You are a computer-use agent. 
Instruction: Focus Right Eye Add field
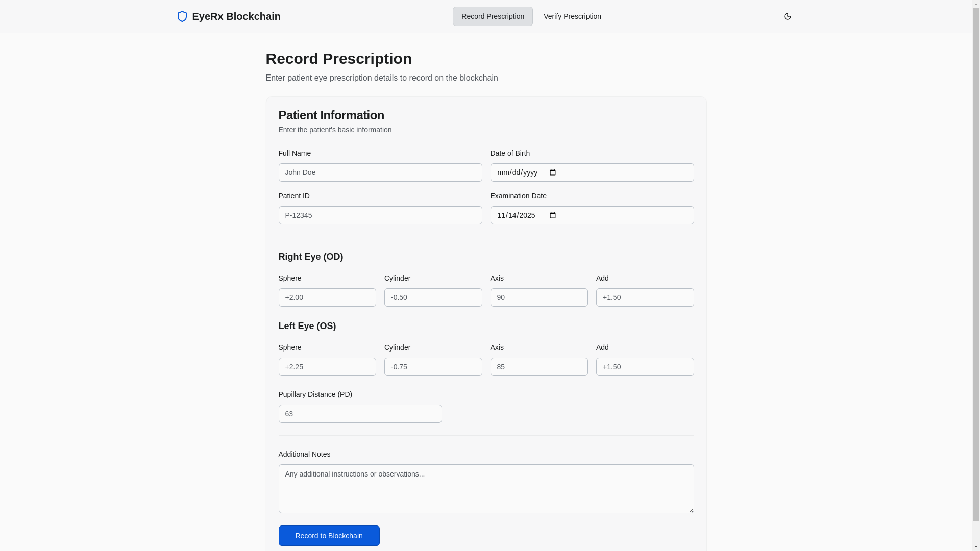click(645, 297)
